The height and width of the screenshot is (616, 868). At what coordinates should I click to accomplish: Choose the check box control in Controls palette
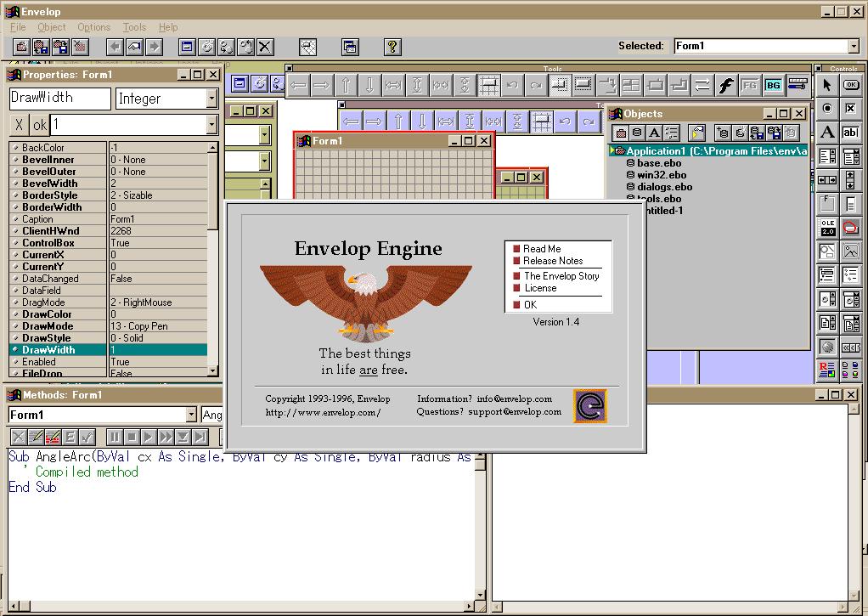tap(851, 108)
